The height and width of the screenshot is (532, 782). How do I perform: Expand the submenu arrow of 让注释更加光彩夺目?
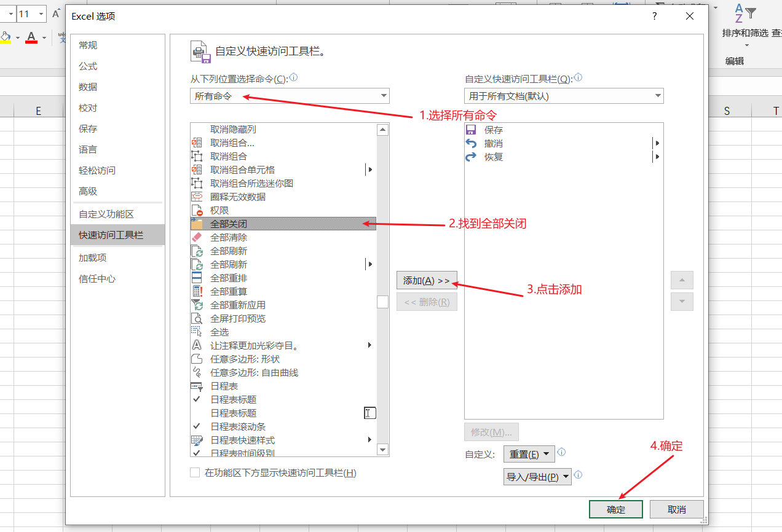pyautogui.click(x=370, y=345)
